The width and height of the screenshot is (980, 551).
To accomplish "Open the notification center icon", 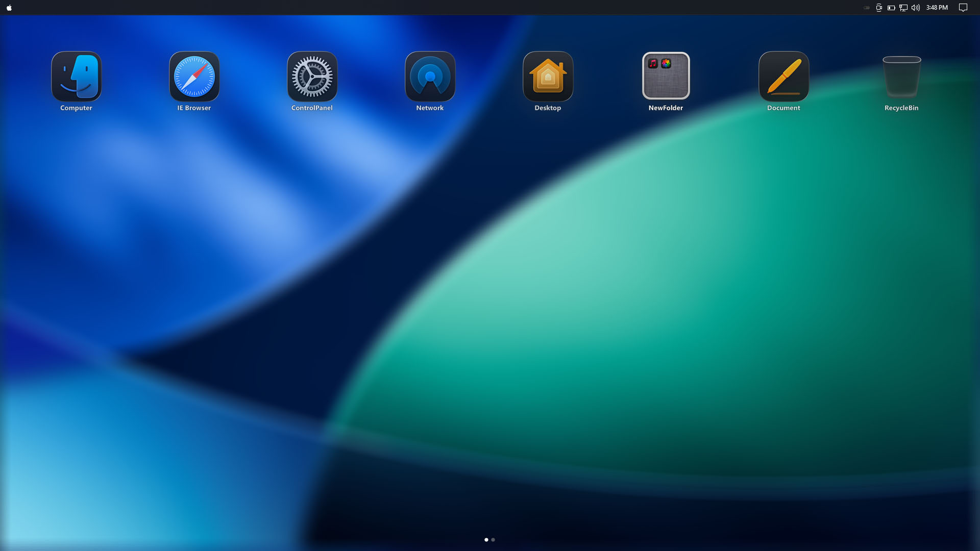I will (x=963, y=8).
